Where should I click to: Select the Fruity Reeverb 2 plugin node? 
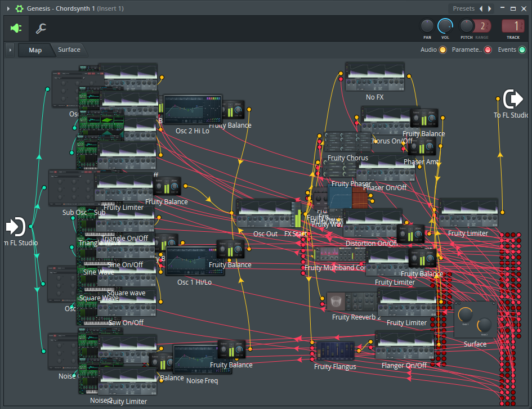tap(351, 301)
